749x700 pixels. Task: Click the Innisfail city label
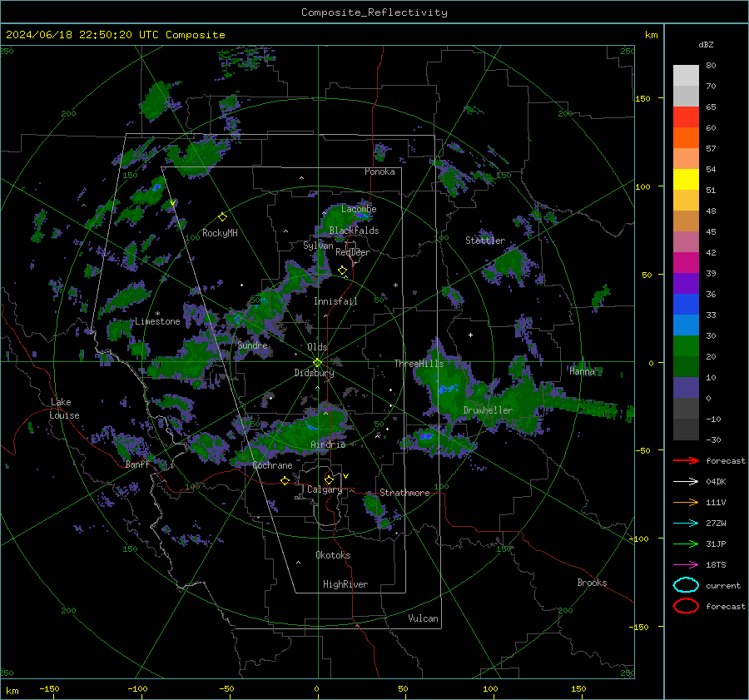point(335,301)
